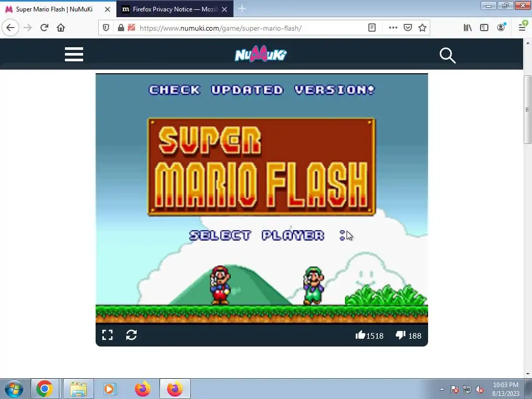Go back to the previous page
The image size is (532, 399).
coord(10,28)
